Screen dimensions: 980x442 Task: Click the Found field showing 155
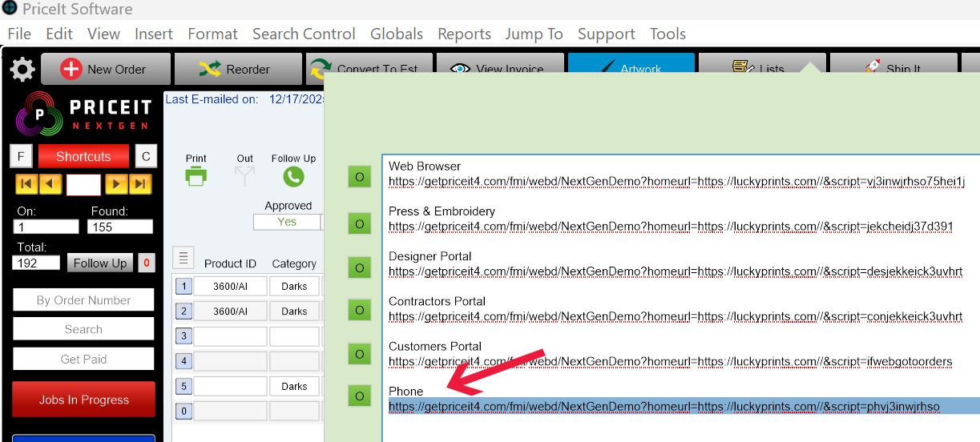click(x=119, y=227)
